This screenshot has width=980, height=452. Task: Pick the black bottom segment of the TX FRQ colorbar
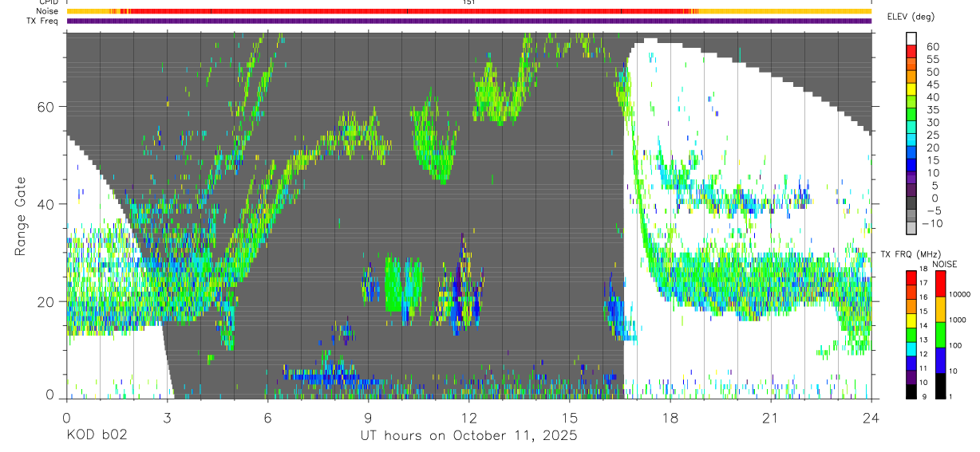(x=911, y=391)
